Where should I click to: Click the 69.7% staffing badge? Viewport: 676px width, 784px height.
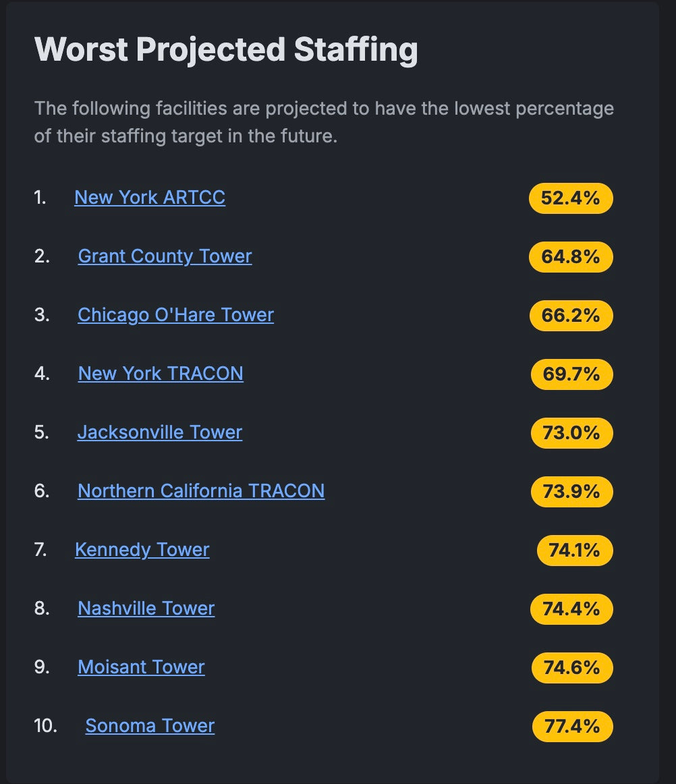[x=571, y=374]
